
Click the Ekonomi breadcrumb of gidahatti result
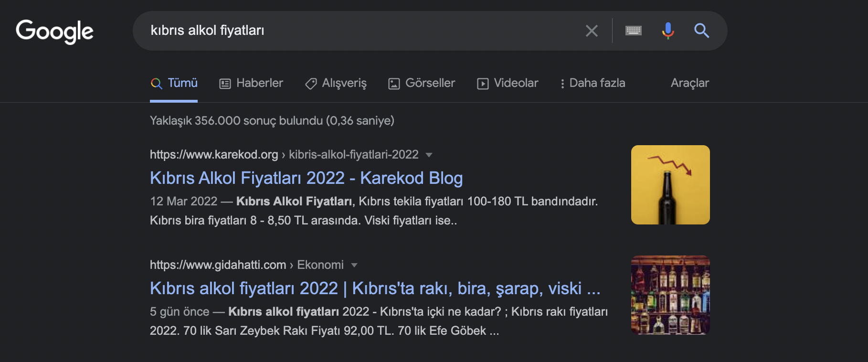tap(320, 265)
